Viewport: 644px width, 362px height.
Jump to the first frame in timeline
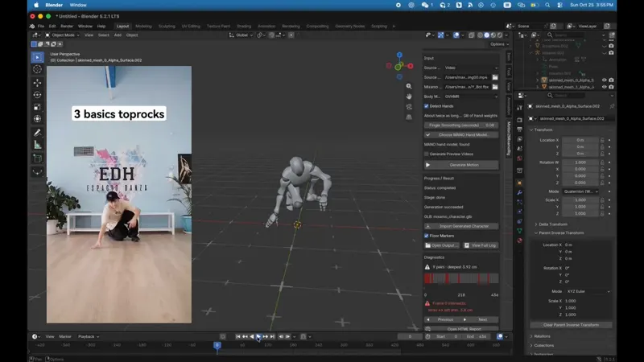tap(237, 336)
